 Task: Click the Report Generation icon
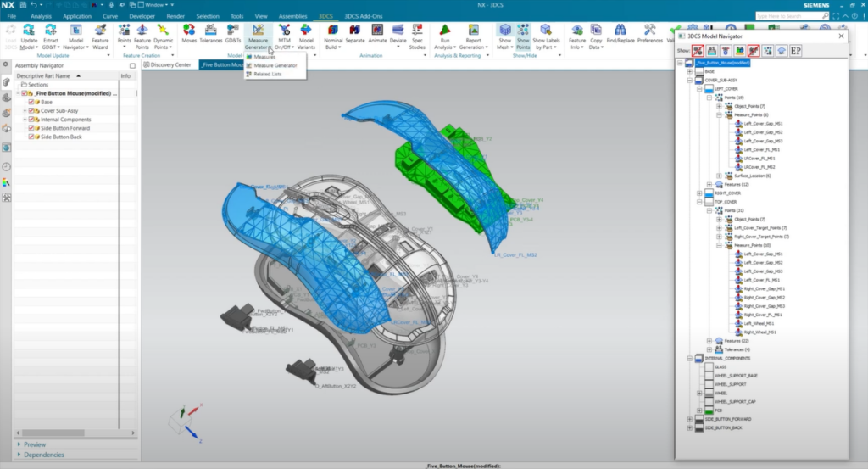[x=473, y=30]
